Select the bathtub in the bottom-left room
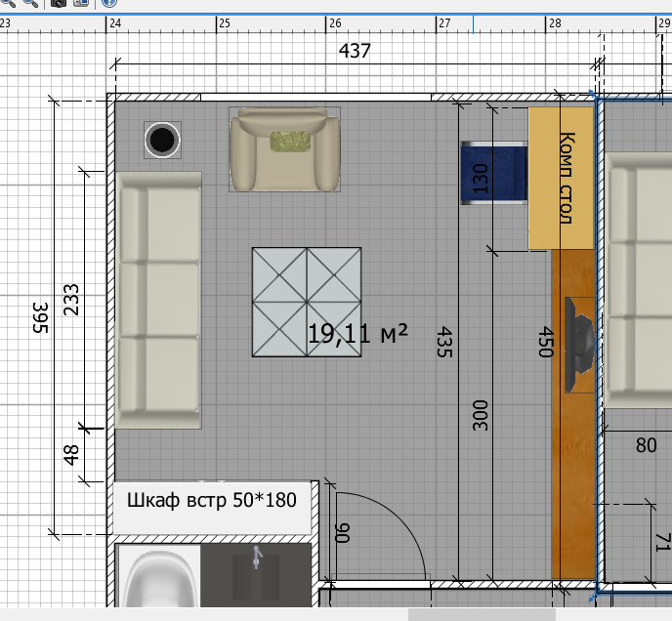Viewport: 672px width, 621px height. (x=156, y=578)
